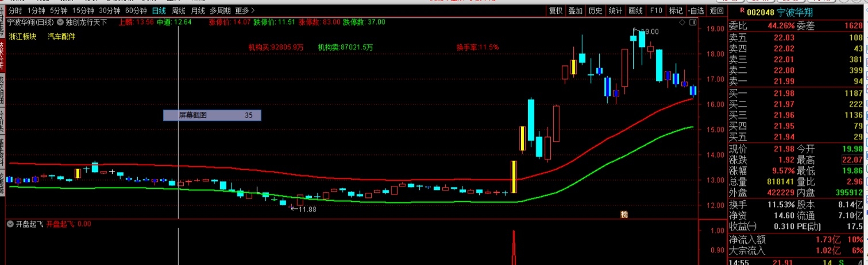Viewport: 868px width, 265px height.
Task: Click the 净流入额 row
Action: [x=797, y=240]
